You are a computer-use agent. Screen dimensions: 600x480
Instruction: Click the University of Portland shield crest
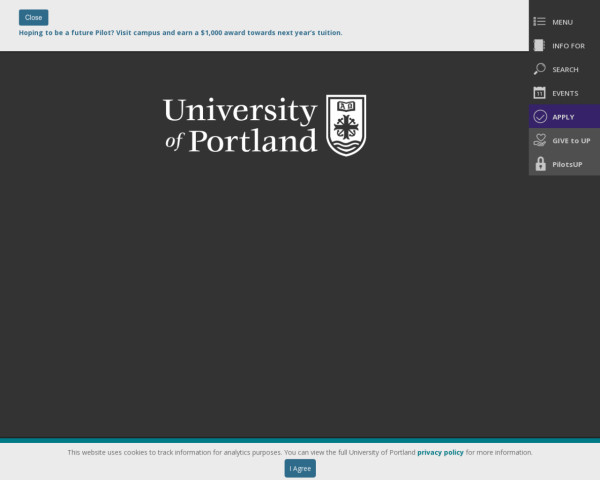point(346,125)
